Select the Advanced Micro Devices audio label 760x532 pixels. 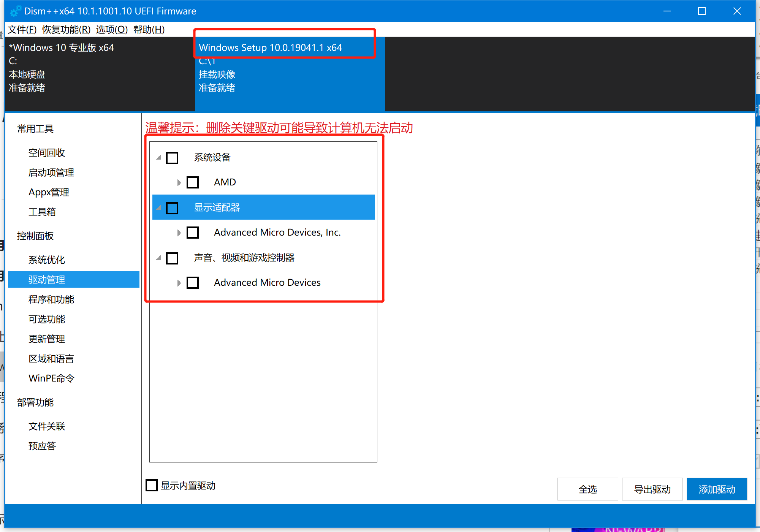coord(268,283)
